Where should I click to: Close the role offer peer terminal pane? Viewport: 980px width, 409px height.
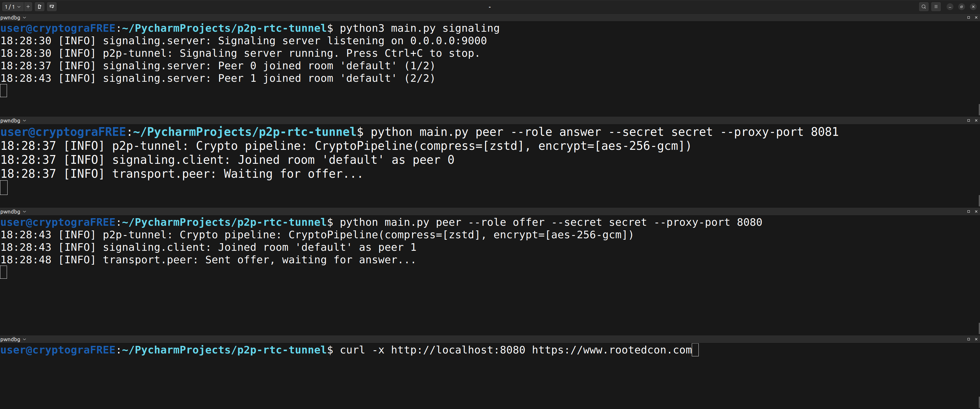(x=976, y=211)
